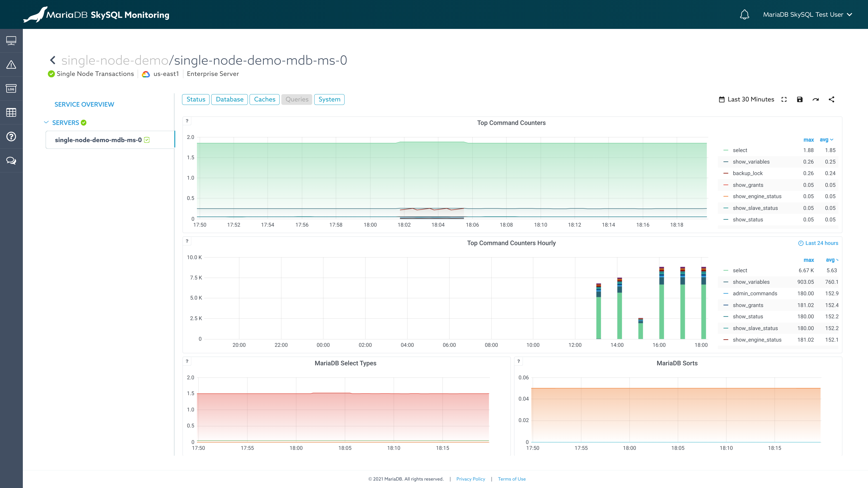Click the notifications bell icon
The image size is (868, 488).
744,14
